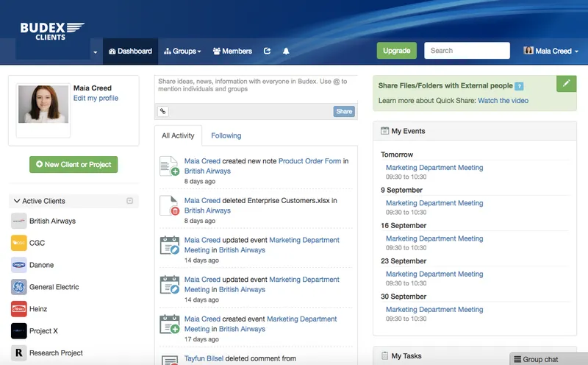Click the My Events calendar icon
This screenshot has width=588, height=365.
click(x=384, y=131)
